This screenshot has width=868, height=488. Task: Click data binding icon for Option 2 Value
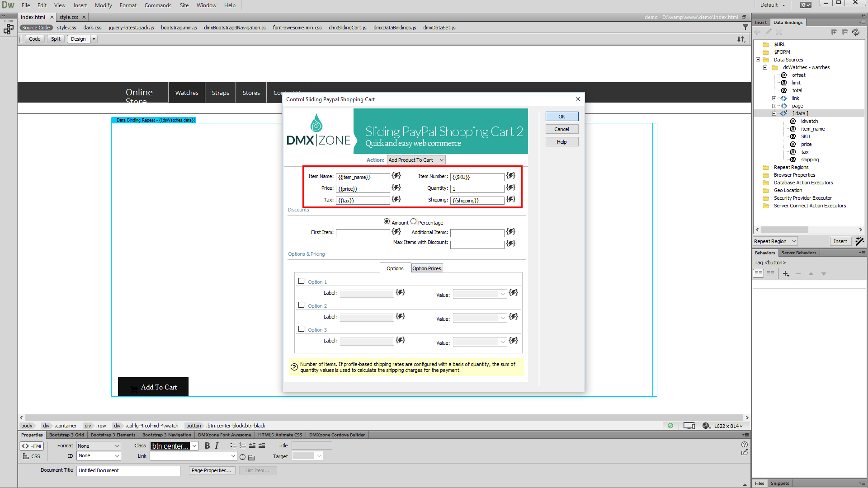514,317
